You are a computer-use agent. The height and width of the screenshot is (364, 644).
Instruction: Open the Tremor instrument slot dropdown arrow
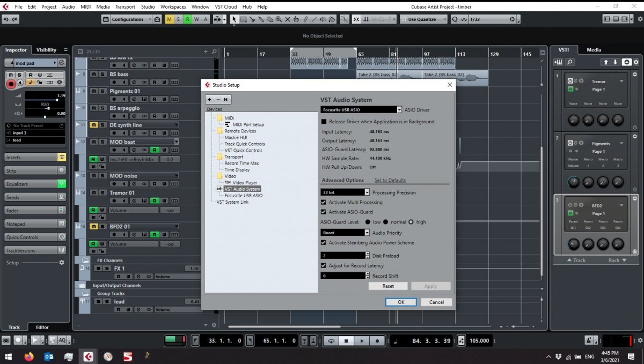[621, 81]
